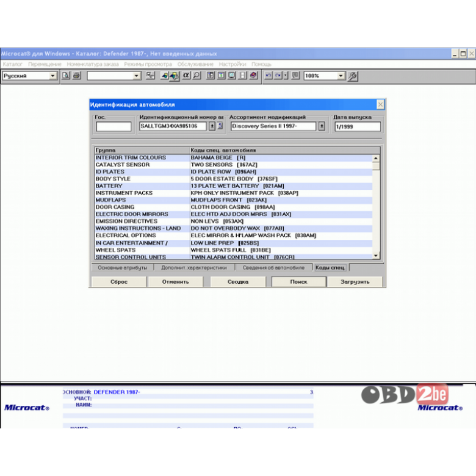Viewport: 476px width, 476px height.
Task: Click the Поиск button
Action: tap(298, 282)
